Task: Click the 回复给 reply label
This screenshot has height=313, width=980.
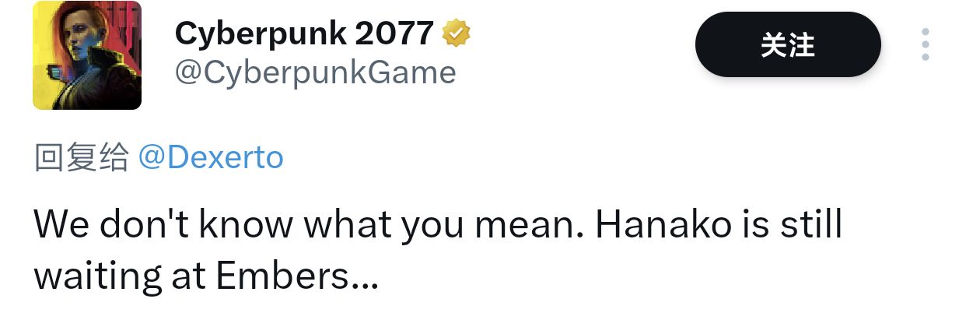Action: pos(81,158)
